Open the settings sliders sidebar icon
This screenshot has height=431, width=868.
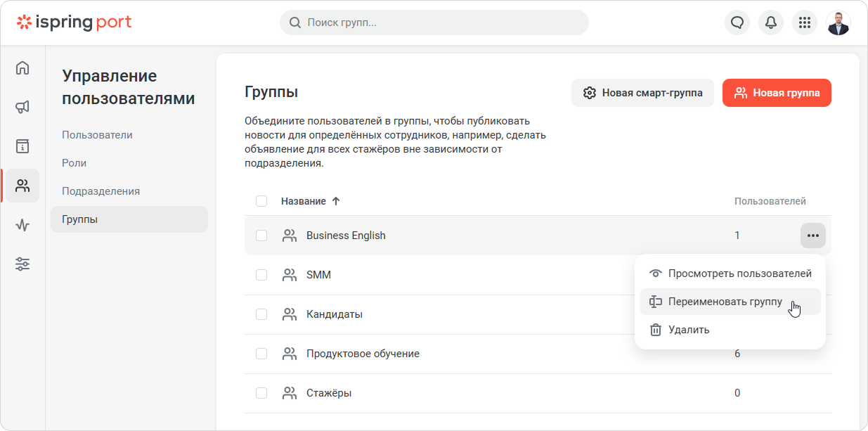[x=22, y=264]
